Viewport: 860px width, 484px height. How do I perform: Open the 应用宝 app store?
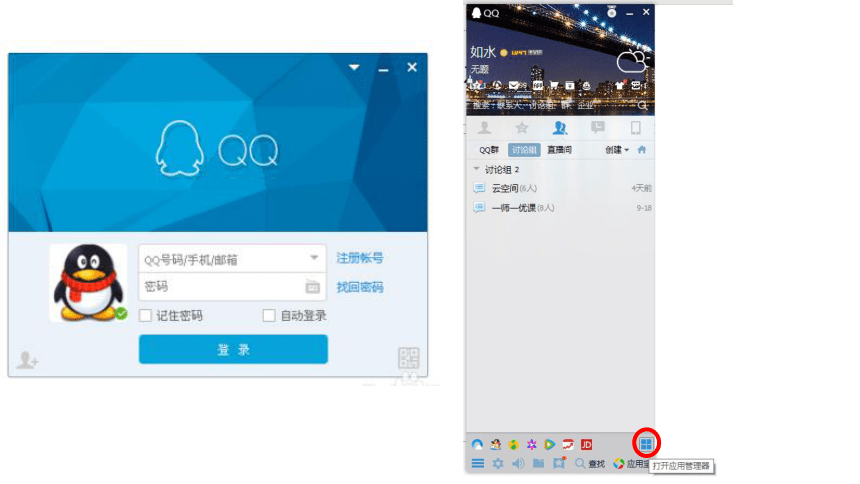[632, 464]
